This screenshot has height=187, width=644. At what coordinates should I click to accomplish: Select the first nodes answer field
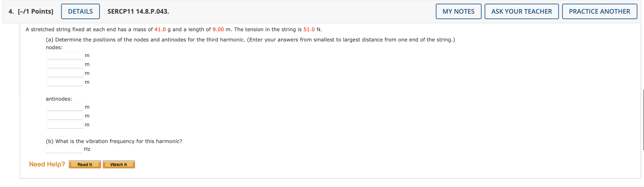tap(64, 55)
